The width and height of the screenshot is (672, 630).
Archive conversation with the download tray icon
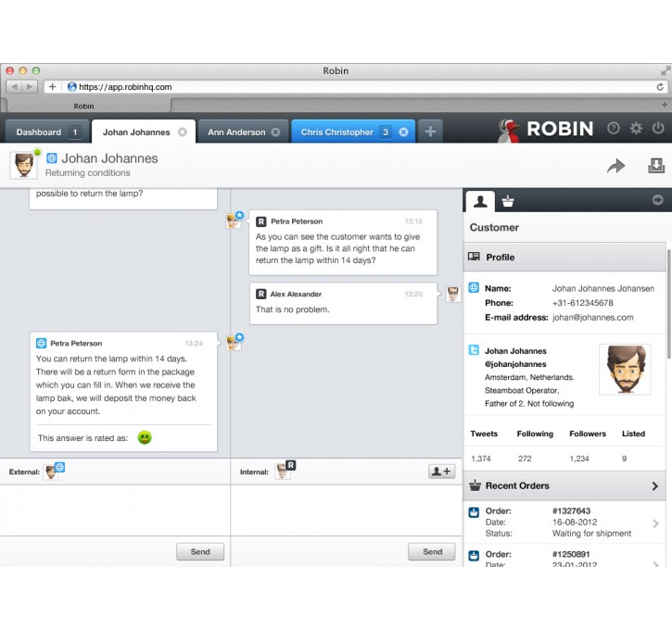(x=656, y=165)
